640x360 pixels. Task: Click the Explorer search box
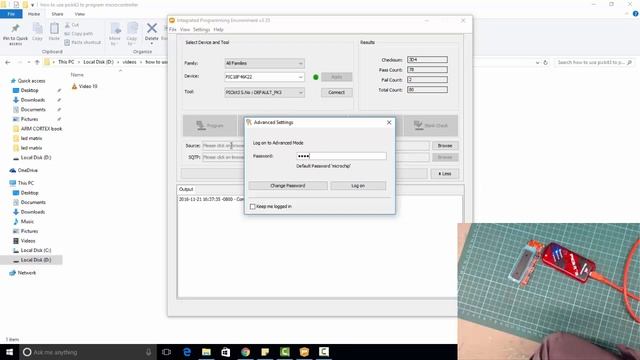click(595, 62)
